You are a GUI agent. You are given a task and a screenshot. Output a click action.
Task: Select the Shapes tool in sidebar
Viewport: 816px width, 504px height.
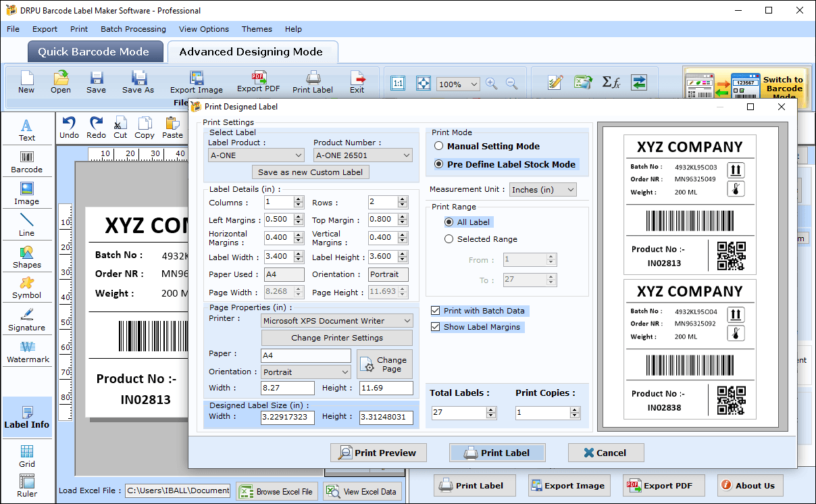tap(27, 257)
